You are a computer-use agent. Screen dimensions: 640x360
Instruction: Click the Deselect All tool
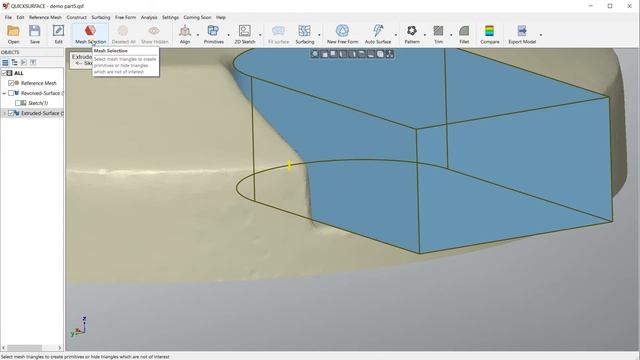pos(123,34)
